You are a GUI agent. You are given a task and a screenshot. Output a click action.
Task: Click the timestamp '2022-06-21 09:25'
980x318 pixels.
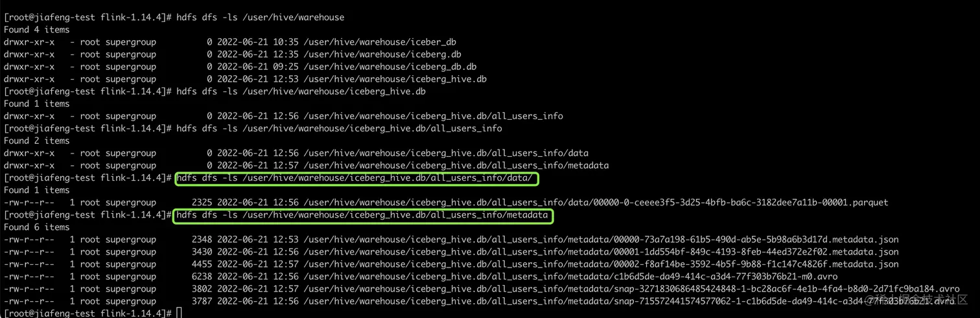[257, 67]
